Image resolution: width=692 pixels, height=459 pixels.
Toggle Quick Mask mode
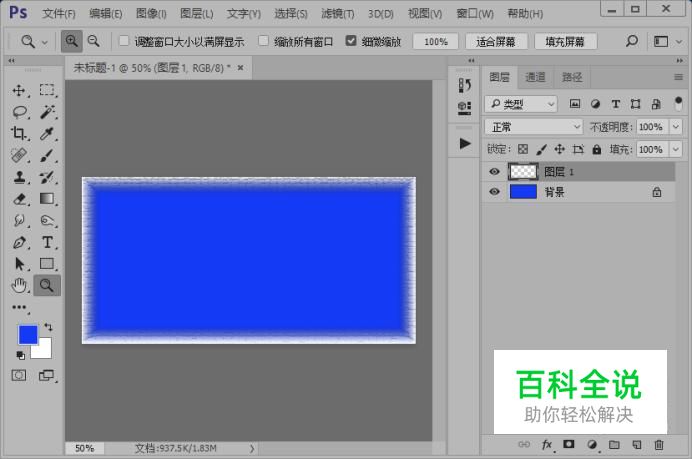[19, 376]
